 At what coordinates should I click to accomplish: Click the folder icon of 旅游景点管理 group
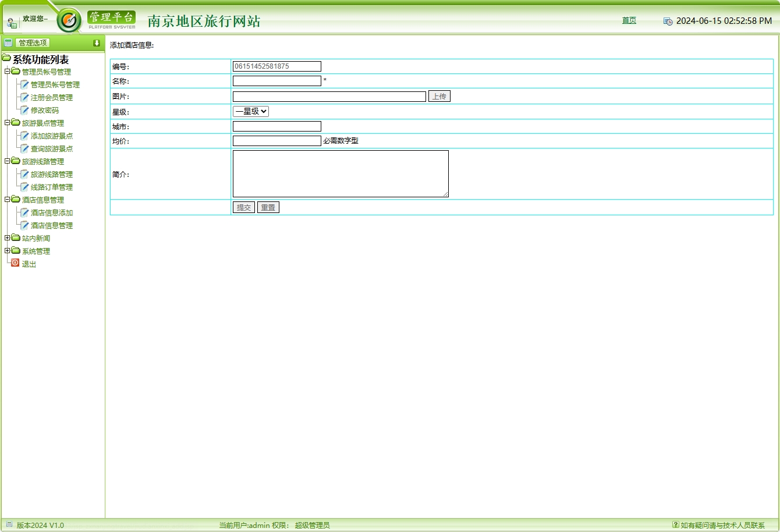click(16, 123)
